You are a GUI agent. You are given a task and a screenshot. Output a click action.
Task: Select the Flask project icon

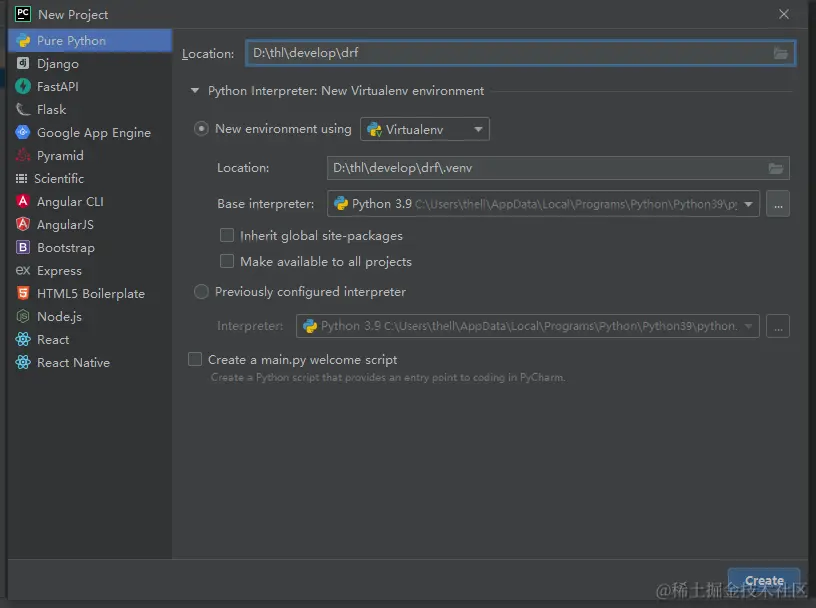coord(22,110)
